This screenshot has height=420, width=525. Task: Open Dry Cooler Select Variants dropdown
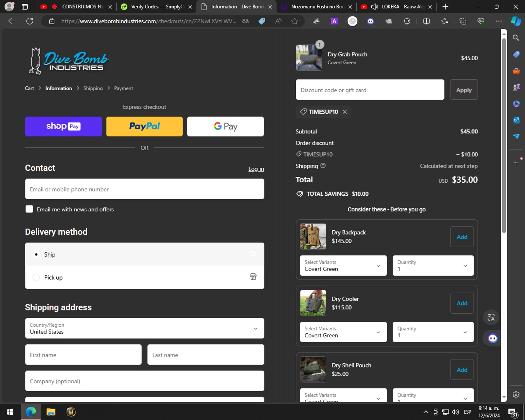tap(343, 332)
